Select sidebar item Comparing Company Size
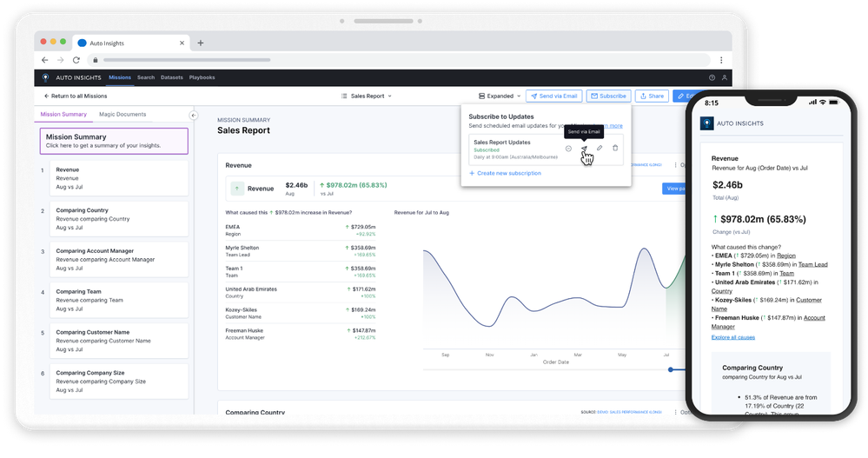 [119, 381]
